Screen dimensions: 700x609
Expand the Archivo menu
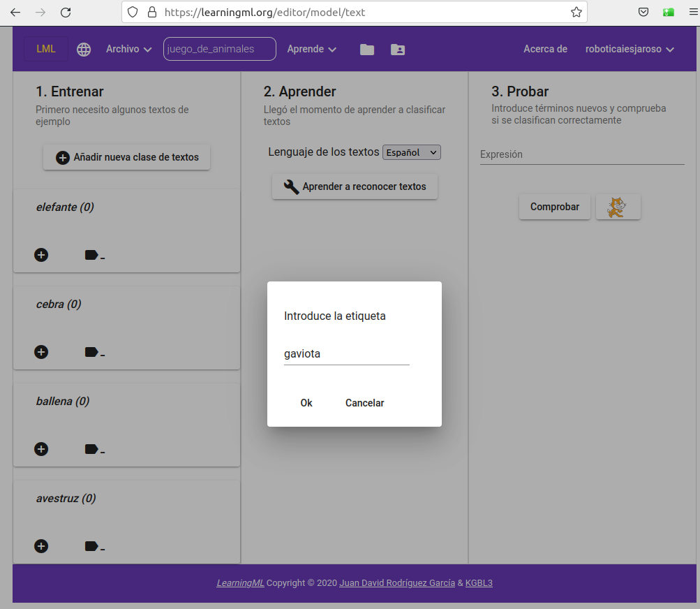[128, 50]
